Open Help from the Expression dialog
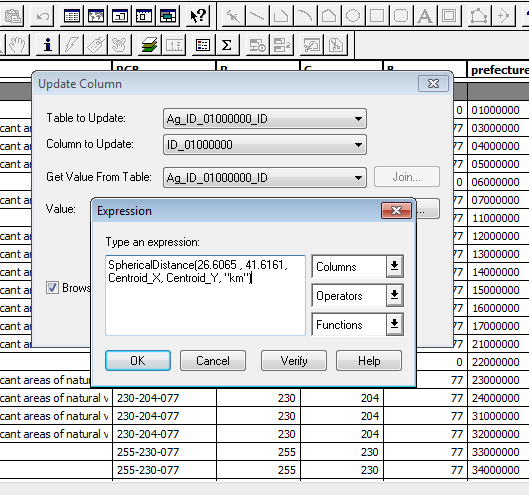Viewport: 529px width, 495px height. pos(369,361)
